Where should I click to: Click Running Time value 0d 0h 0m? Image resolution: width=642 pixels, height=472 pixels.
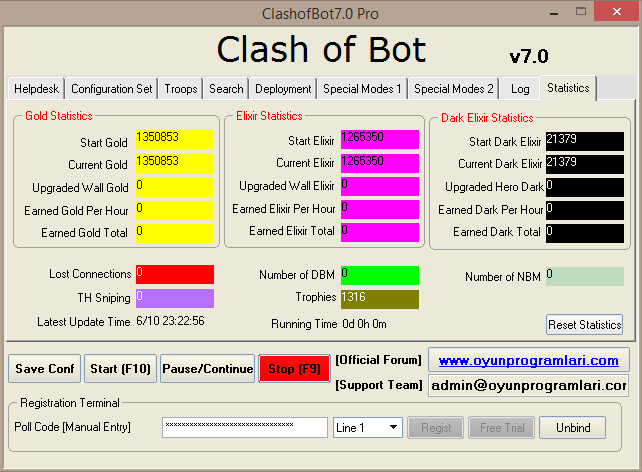point(364,324)
